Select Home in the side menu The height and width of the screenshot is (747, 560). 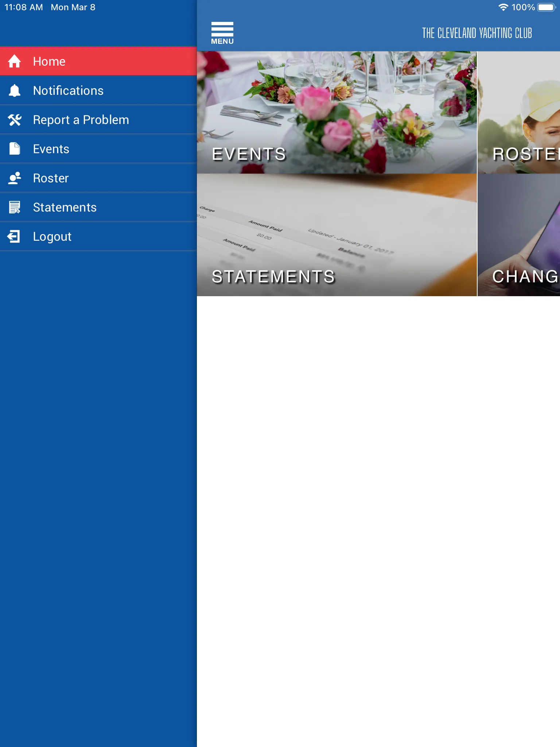pos(98,61)
